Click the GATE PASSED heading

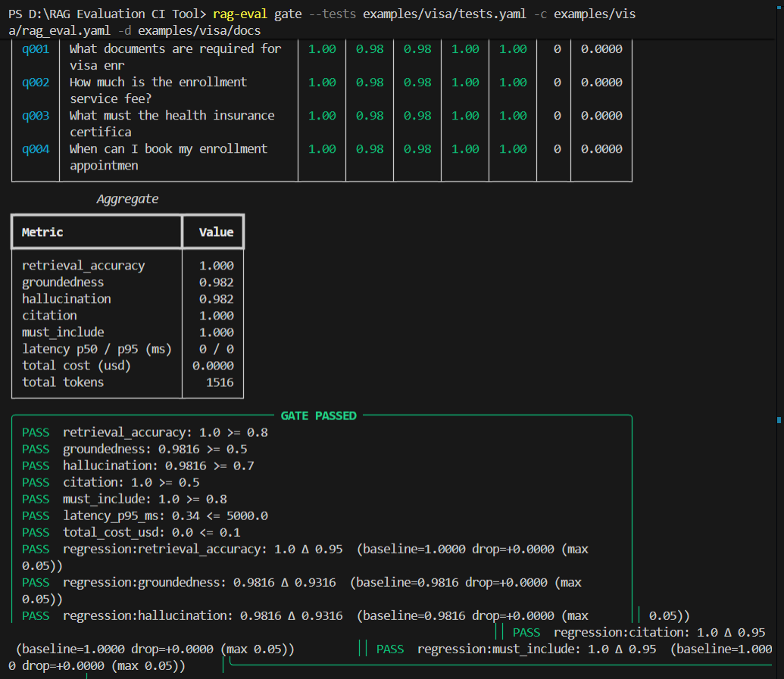318,416
